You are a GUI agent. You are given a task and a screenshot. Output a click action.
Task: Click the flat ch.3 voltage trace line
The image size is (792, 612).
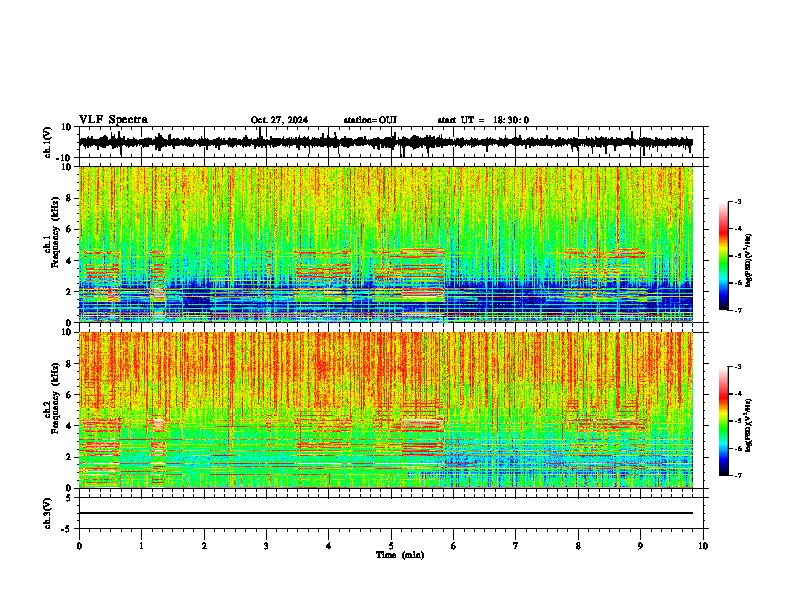[x=386, y=513]
